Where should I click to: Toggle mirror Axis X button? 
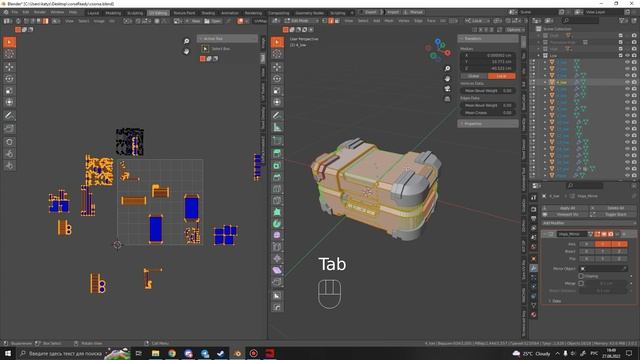click(586, 244)
